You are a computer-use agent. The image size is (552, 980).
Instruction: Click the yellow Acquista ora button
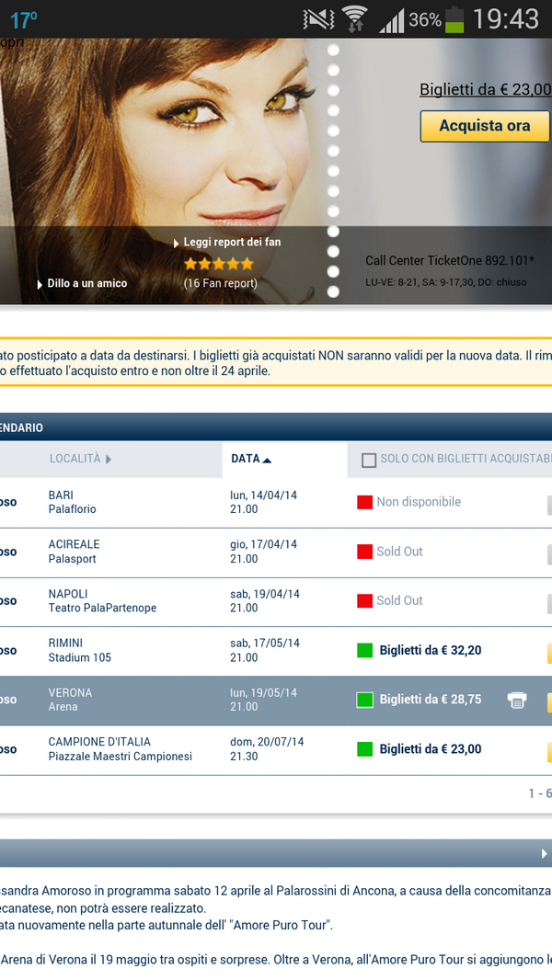tap(485, 126)
